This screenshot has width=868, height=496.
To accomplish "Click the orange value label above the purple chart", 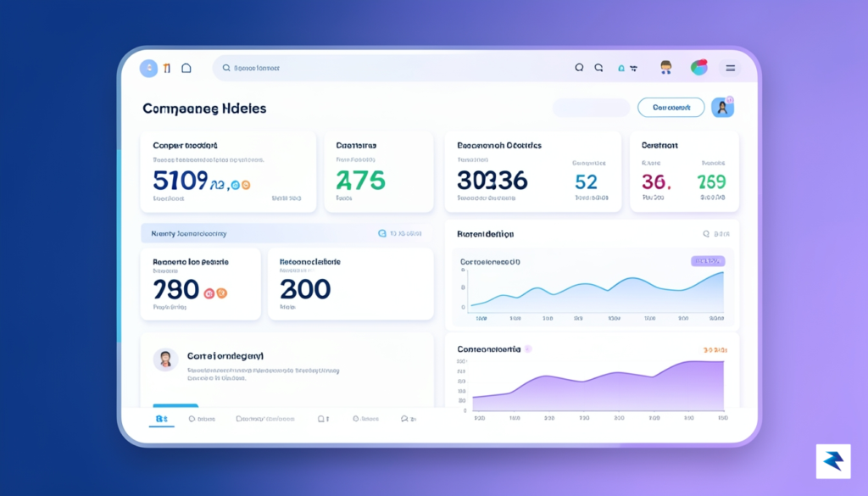I will click(715, 350).
